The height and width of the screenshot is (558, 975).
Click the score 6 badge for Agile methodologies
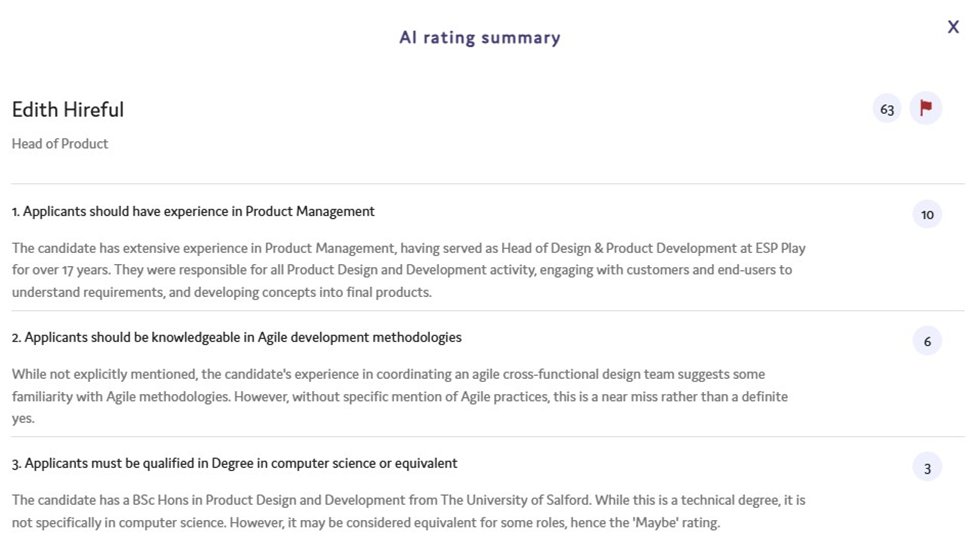point(927,341)
